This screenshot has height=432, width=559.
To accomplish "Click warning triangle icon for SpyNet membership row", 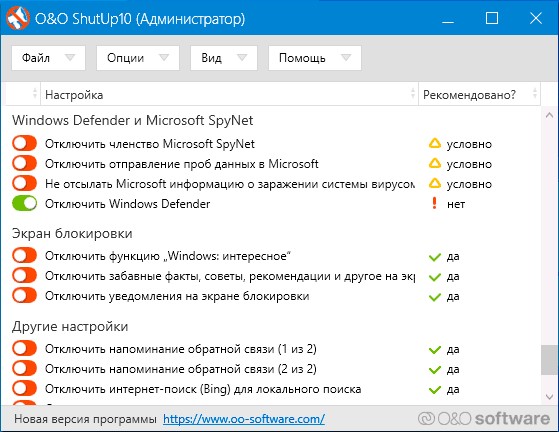I will pyautogui.click(x=435, y=144).
